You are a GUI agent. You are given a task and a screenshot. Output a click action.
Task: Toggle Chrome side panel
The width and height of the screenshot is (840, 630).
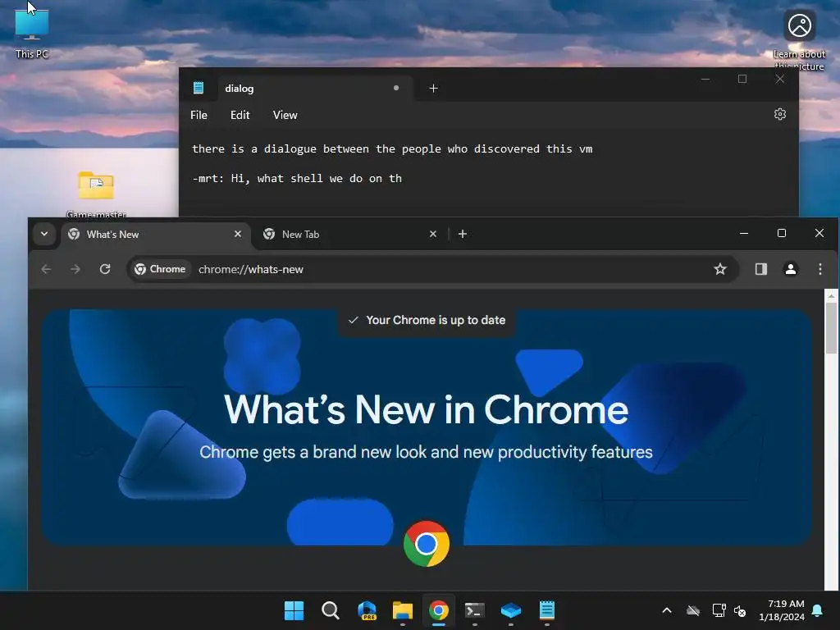click(760, 269)
